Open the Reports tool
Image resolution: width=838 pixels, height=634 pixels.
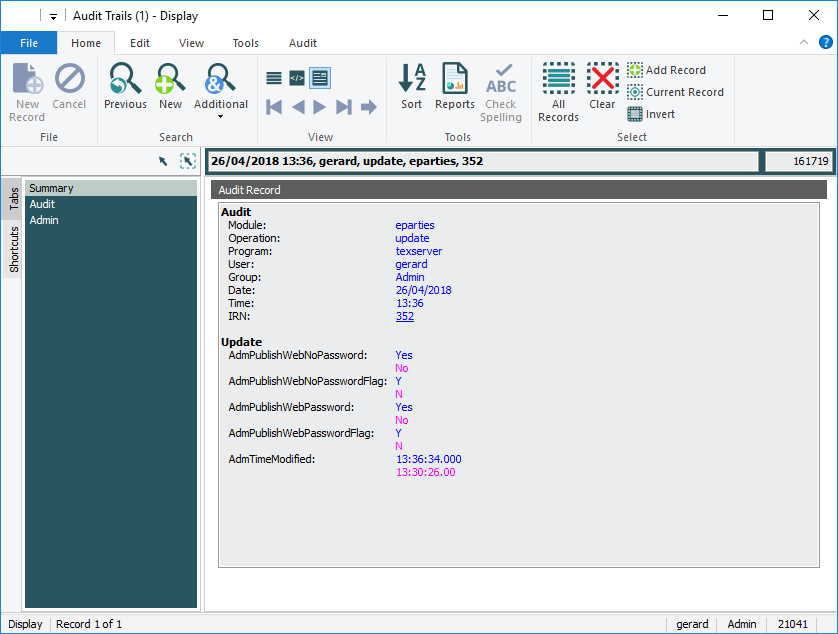(x=455, y=86)
